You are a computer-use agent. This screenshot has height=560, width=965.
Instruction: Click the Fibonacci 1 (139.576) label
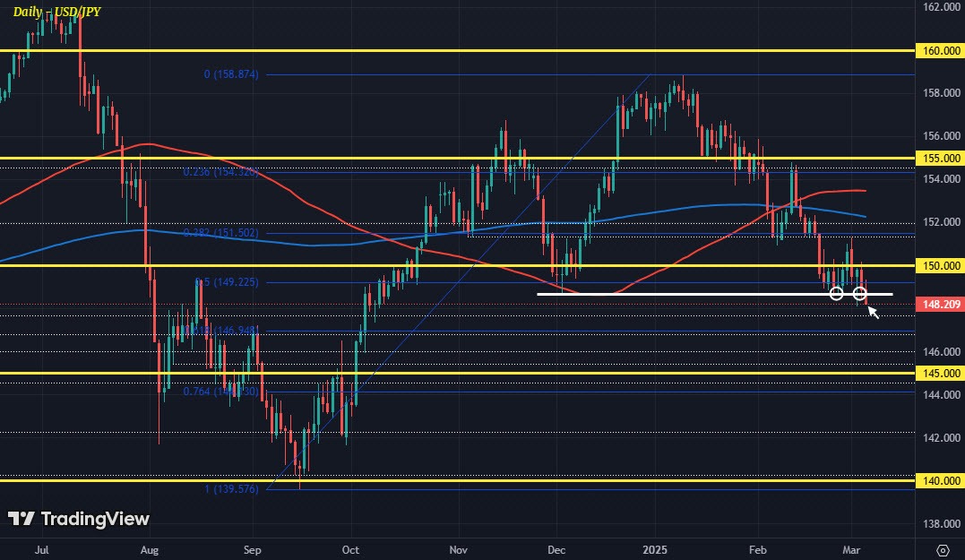pyautogui.click(x=231, y=488)
